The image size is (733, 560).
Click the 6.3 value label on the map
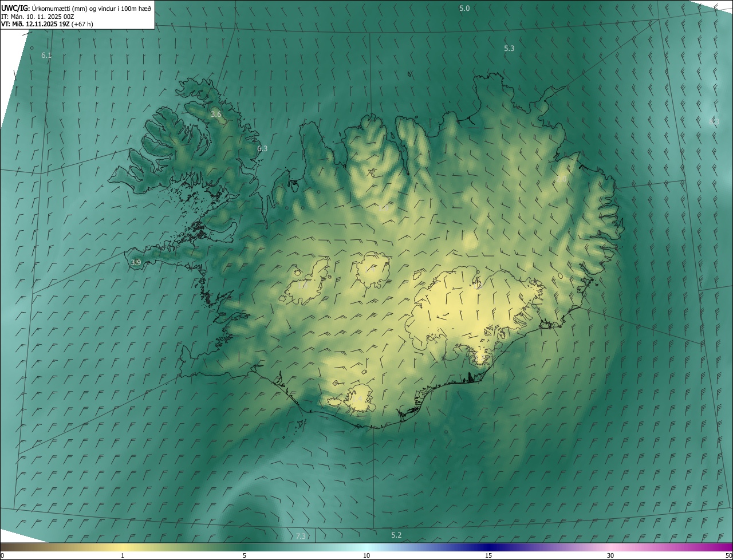pos(262,148)
